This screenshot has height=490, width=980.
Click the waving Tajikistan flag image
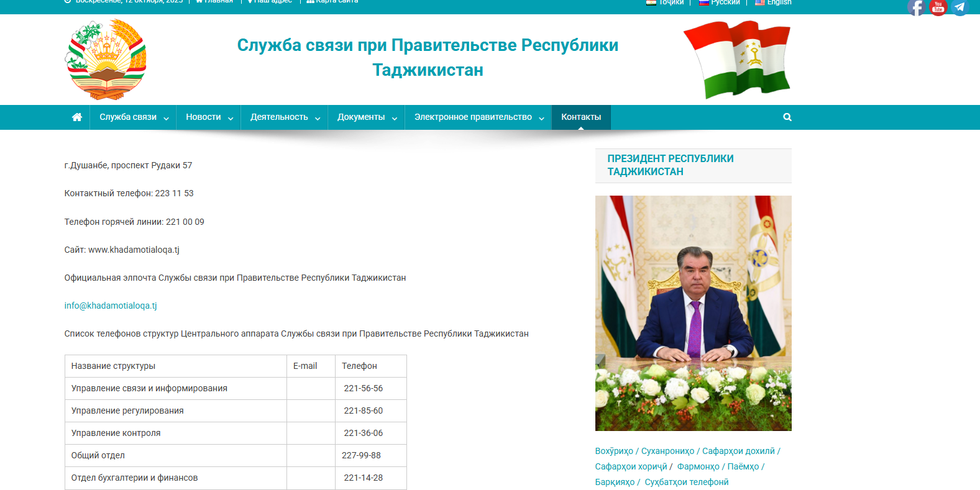point(737,60)
